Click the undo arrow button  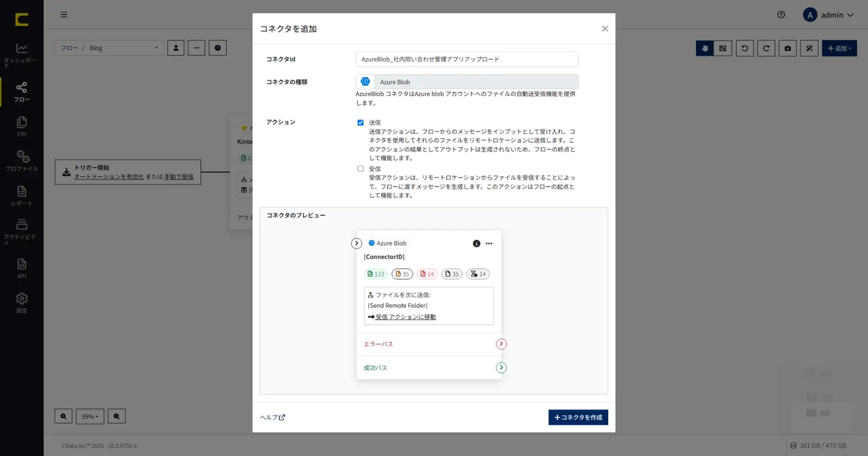click(x=745, y=48)
